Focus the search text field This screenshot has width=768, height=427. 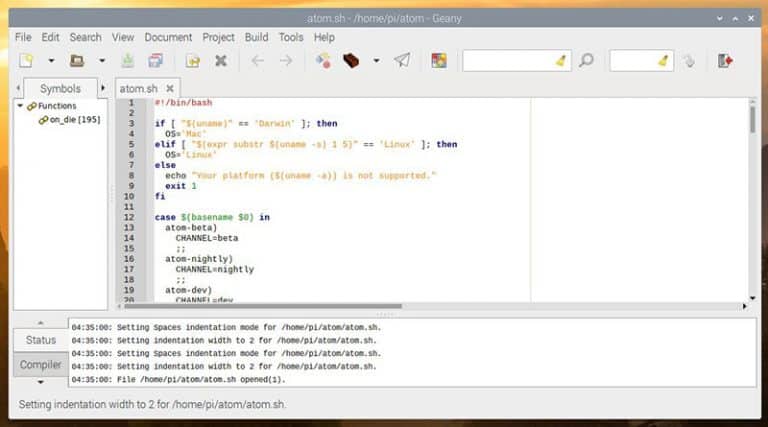(508, 61)
